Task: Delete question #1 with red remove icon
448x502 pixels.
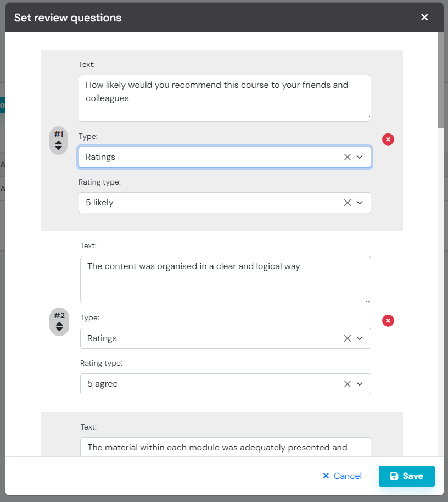Action: pyautogui.click(x=388, y=140)
